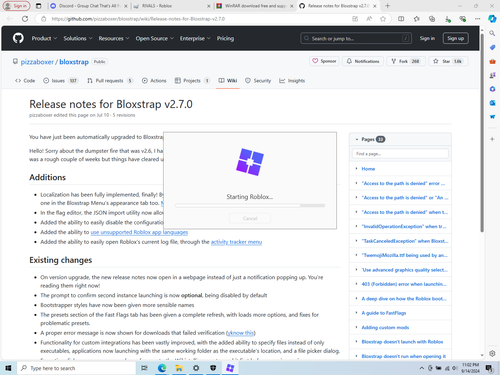Click the Starting Roblox progress bar
The width and height of the screenshot is (500, 375).
point(250,206)
